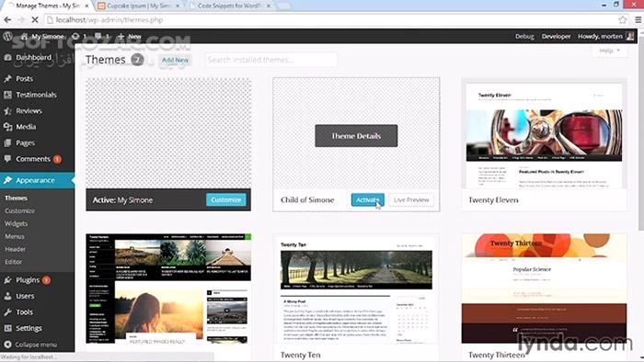This screenshot has height=362, width=644.
Task: Bookmark the page with star icon
Action: [x=622, y=19]
